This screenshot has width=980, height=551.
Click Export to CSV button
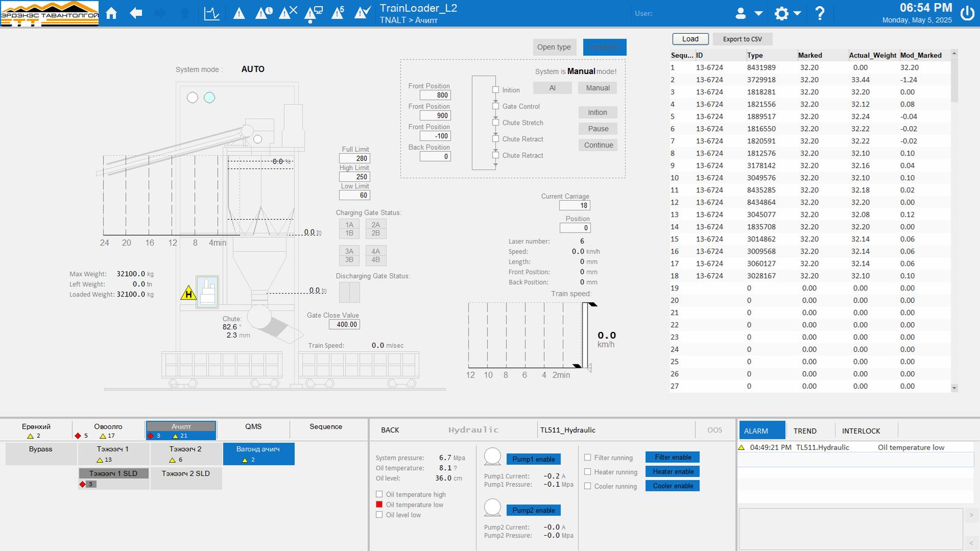[742, 39]
